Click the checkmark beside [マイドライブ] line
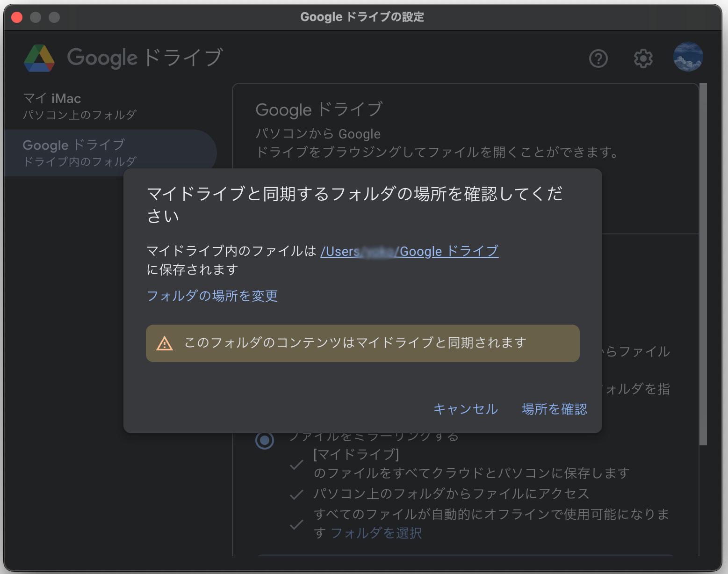 (x=296, y=465)
